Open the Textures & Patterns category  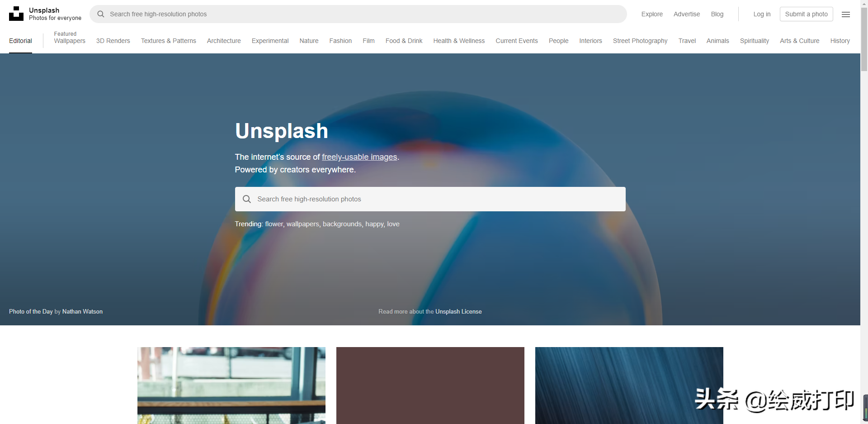tap(169, 41)
